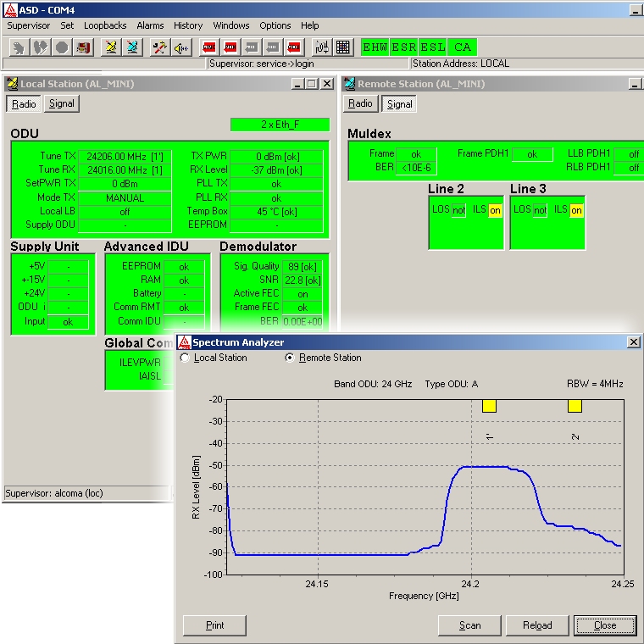Click the grid table toolbar icon
Screen dimensions: 644x644
click(343, 47)
